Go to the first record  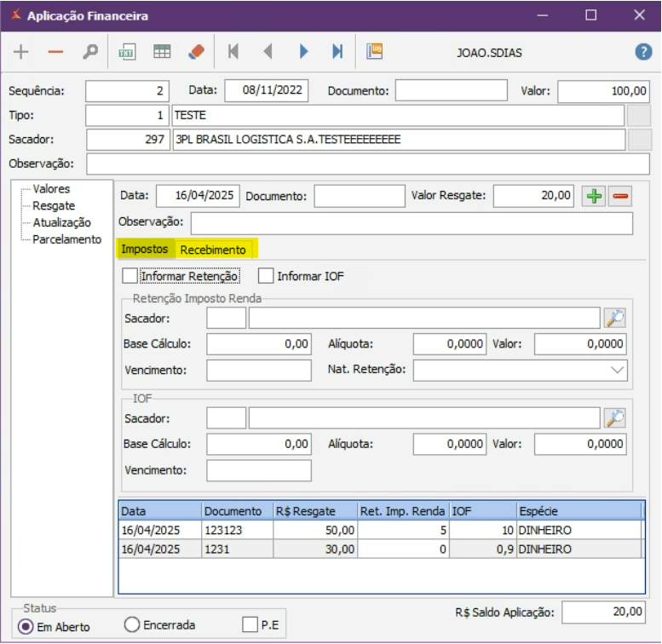point(233,53)
